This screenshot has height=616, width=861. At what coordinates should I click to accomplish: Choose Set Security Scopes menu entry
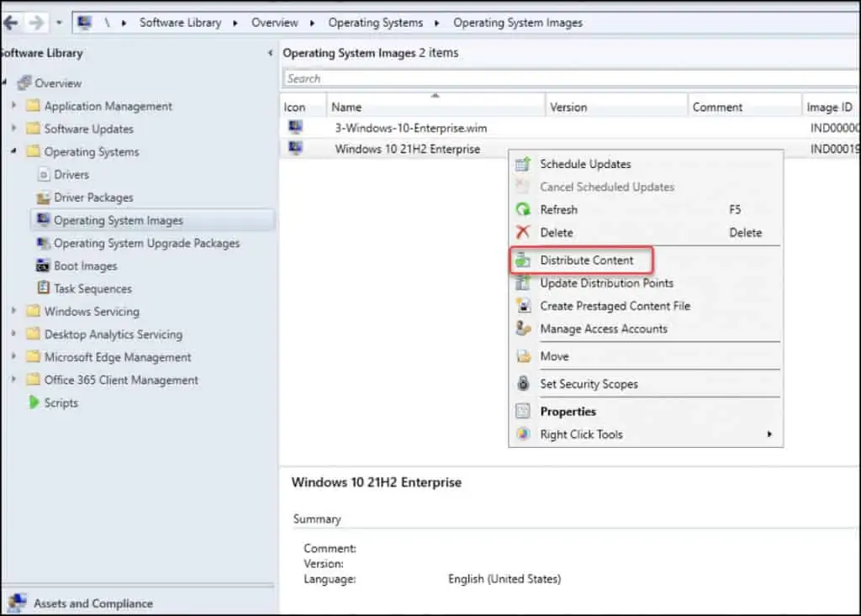[x=589, y=384]
